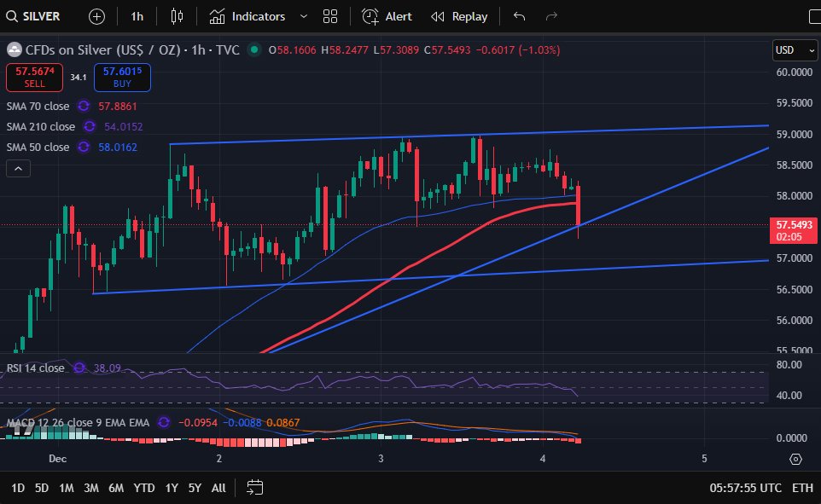The width and height of the screenshot is (821, 504).
Task: Click the blue BUY price button
Action: (x=122, y=78)
